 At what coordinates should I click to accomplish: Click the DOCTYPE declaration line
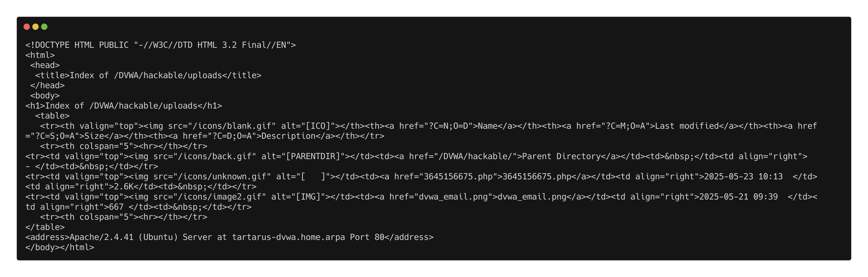coord(160,45)
